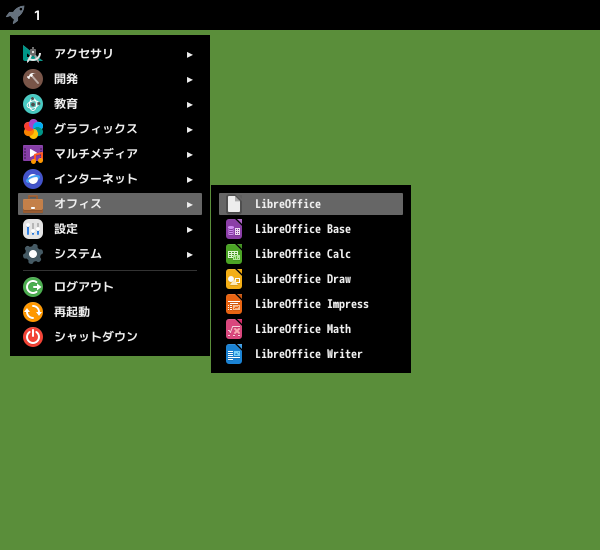Click the green ログアウト icon
This screenshot has height=550, width=600.
point(33,287)
